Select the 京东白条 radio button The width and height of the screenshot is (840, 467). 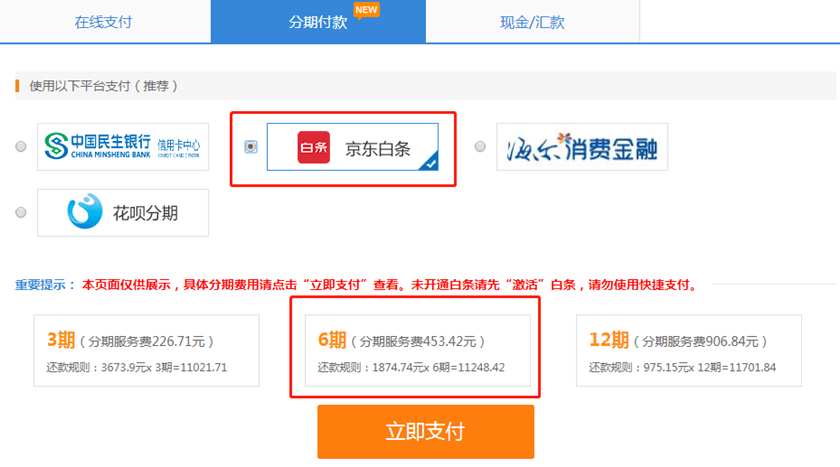pyautogui.click(x=251, y=146)
